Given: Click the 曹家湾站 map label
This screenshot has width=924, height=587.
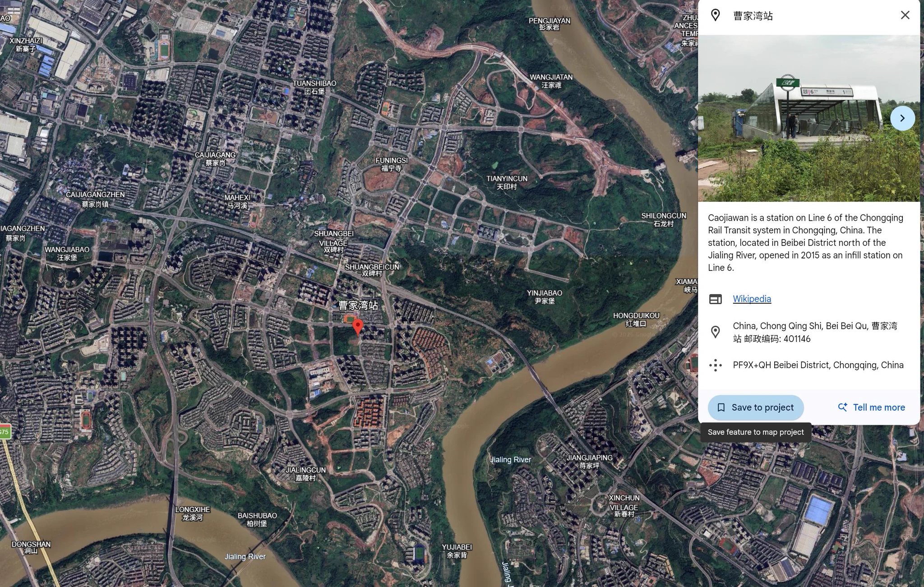Looking at the screenshot, I should tap(358, 305).
